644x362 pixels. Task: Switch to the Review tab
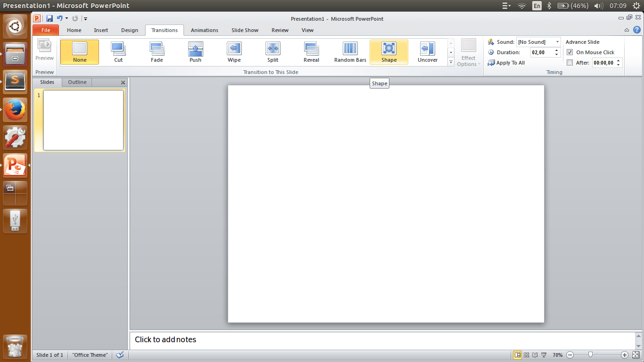click(x=280, y=30)
